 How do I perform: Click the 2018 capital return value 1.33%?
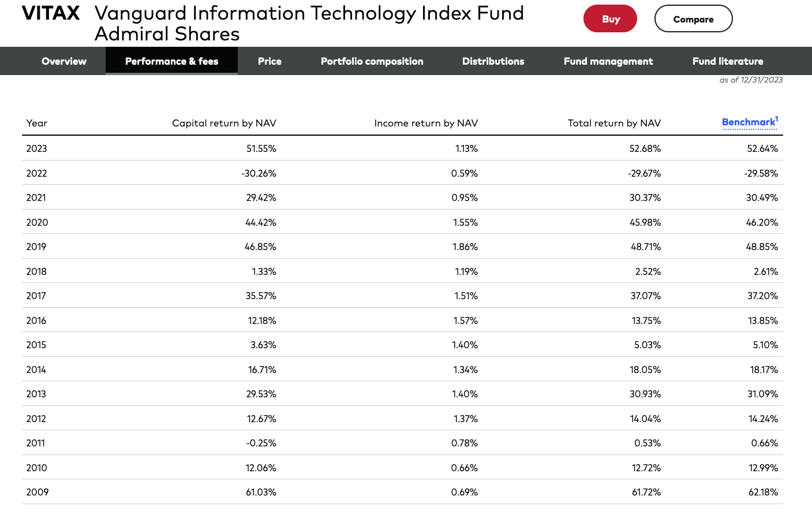[264, 271]
